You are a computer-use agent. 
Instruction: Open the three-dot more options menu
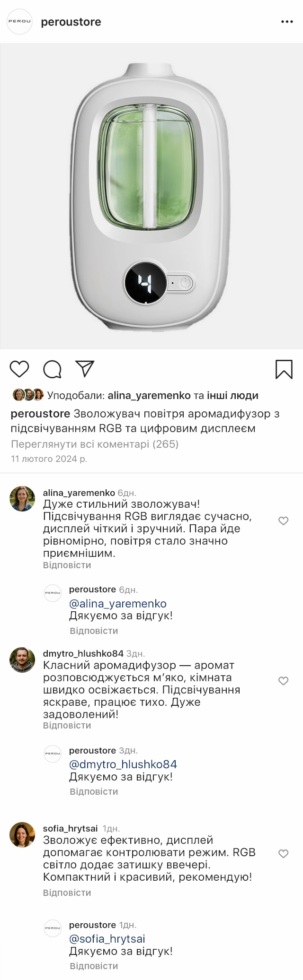point(287,22)
